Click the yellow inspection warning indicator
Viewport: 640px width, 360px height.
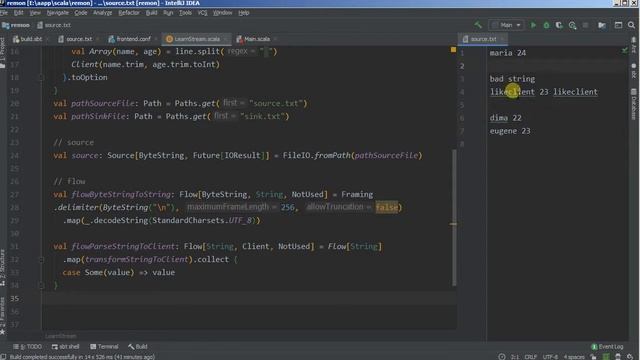click(453, 49)
